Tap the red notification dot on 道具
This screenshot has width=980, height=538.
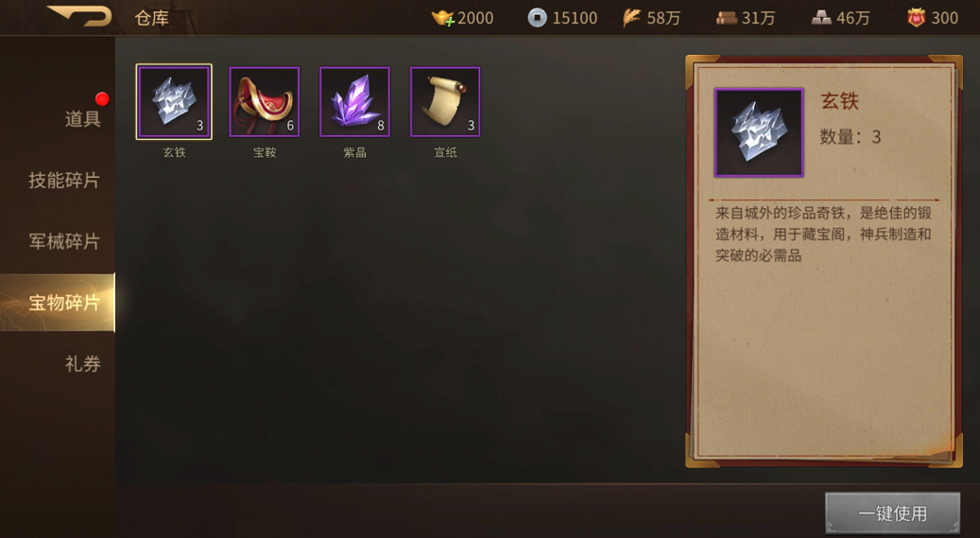tap(102, 99)
